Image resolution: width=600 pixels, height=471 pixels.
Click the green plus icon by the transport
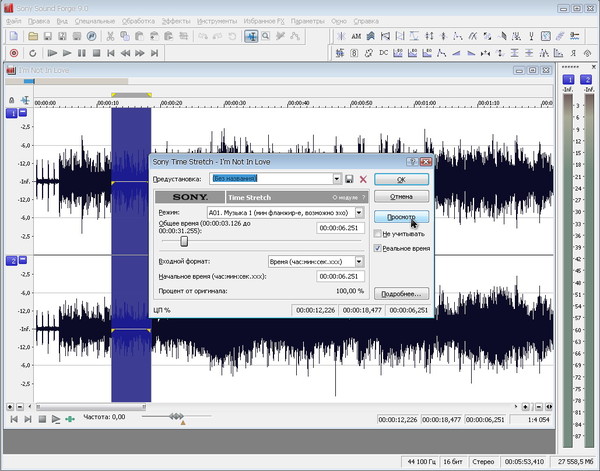[70, 419]
